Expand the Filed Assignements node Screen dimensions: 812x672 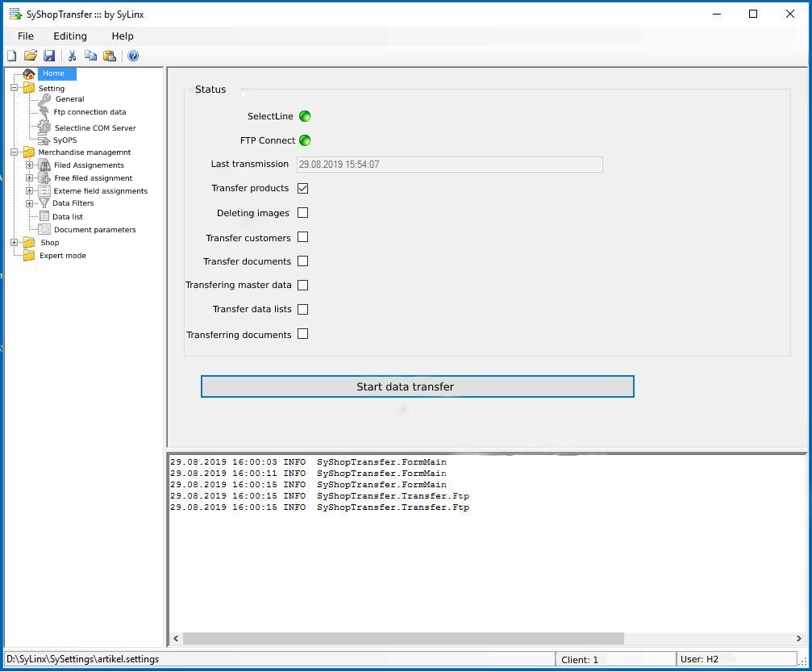[30, 165]
